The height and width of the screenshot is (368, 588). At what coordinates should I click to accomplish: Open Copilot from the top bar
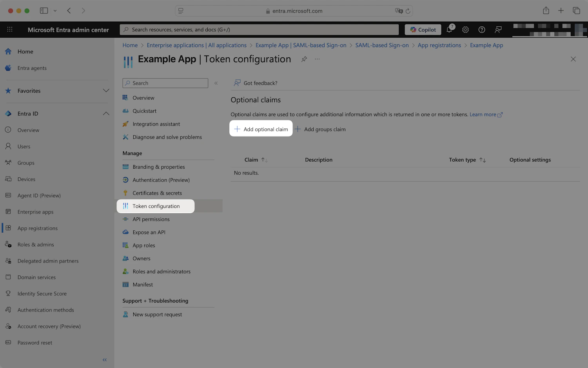[x=423, y=29]
